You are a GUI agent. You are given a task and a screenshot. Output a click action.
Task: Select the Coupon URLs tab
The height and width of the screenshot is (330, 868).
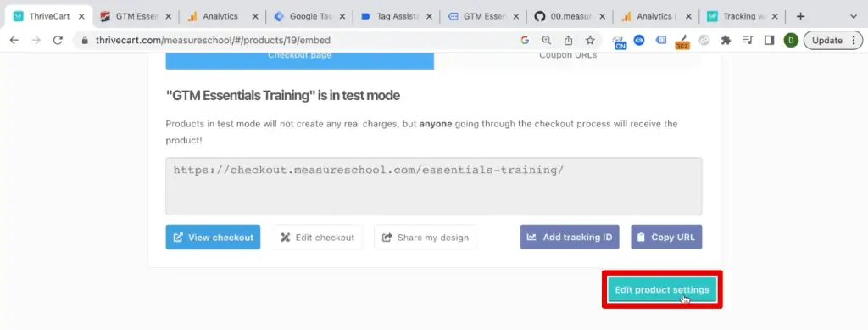pyautogui.click(x=568, y=56)
